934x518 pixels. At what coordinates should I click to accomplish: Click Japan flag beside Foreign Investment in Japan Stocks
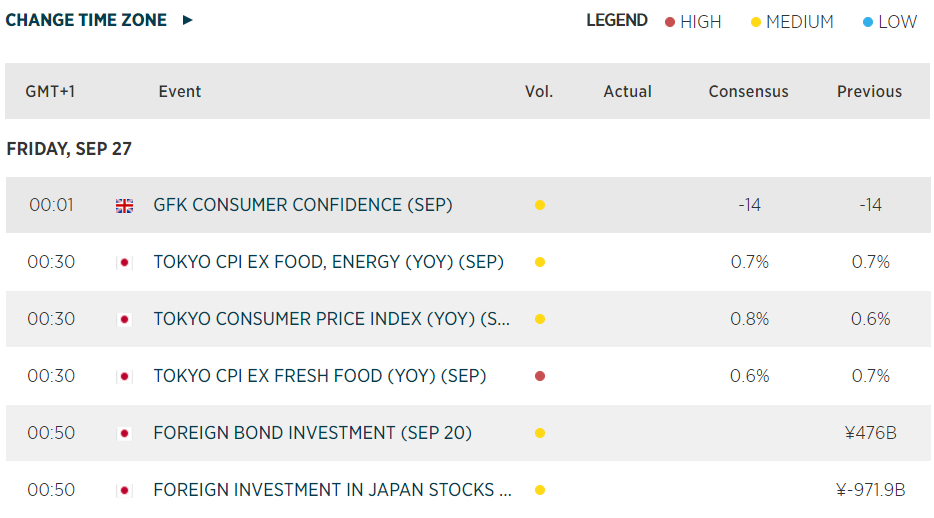click(124, 491)
